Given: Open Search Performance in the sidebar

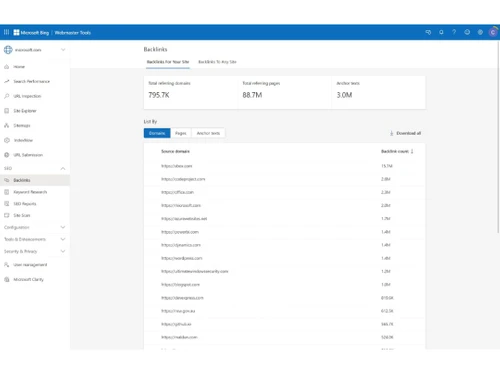Looking at the screenshot, I should point(35,81).
